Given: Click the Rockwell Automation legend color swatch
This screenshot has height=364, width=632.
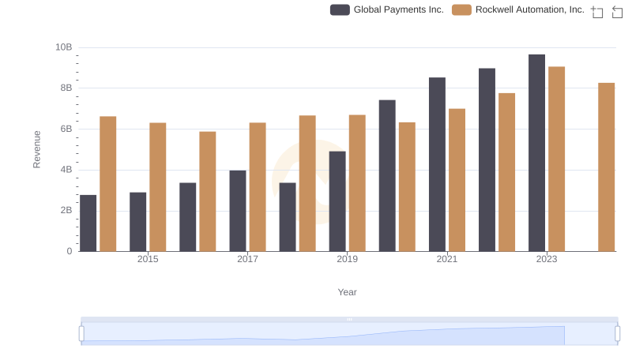Looking at the screenshot, I should tap(461, 9).
